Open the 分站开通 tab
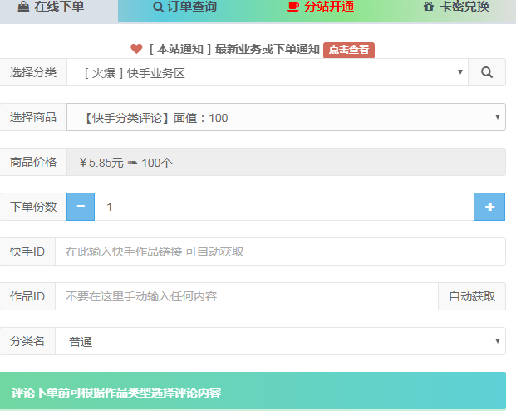Screen dimensions: 516x420 pyautogui.click(x=321, y=8)
